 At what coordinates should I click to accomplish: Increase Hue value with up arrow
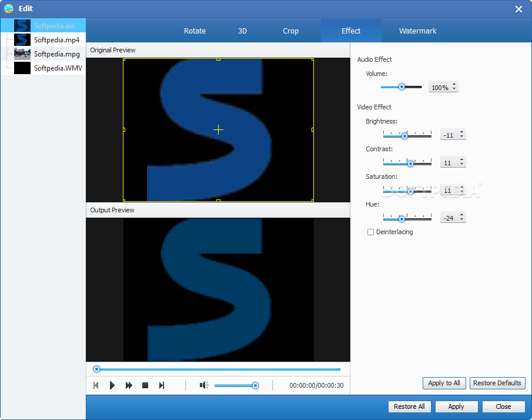point(462,215)
